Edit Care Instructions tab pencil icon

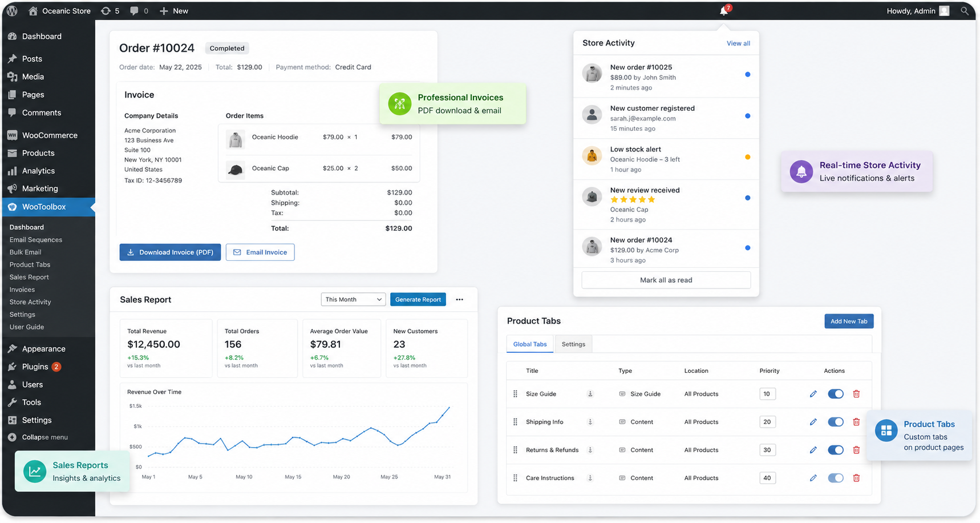(813, 478)
